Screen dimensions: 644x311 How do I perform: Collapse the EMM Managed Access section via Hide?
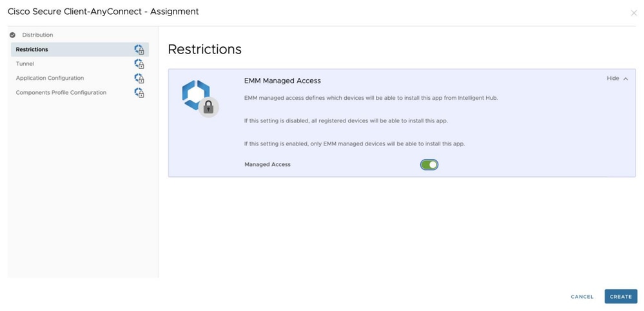pyautogui.click(x=618, y=79)
